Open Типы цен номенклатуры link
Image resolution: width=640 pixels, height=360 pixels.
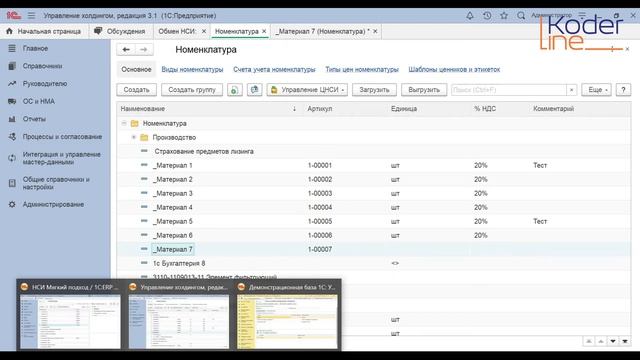pyautogui.click(x=362, y=69)
